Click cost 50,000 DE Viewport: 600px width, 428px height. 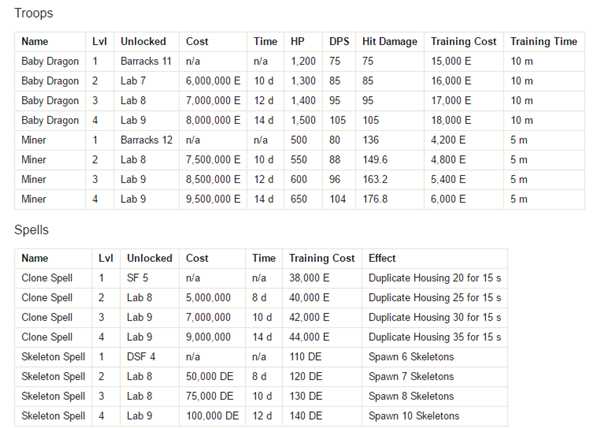tap(210, 376)
